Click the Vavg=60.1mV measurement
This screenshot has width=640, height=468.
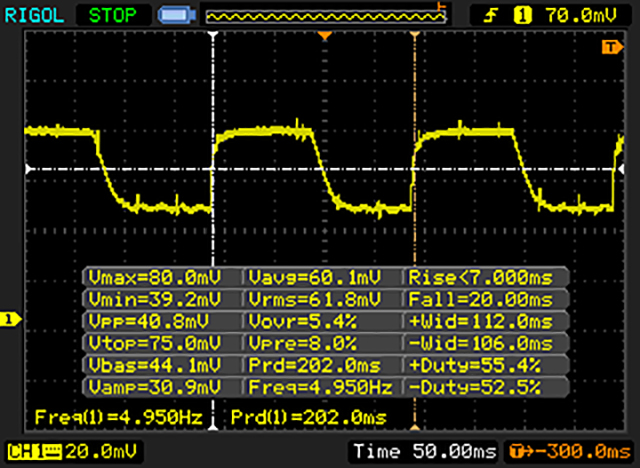[x=315, y=278]
